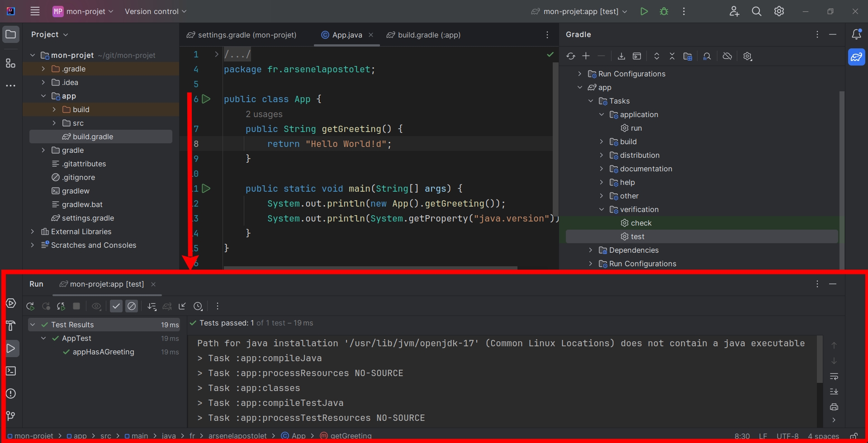Open IDE settings gear in title bar
This screenshot has height=443, width=868.
coord(779,11)
